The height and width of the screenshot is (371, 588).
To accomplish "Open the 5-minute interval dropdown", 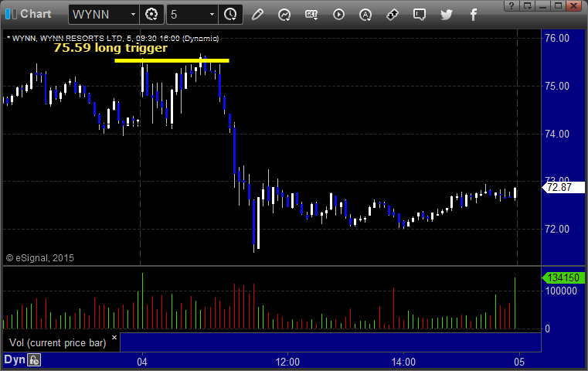I will [x=212, y=15].
